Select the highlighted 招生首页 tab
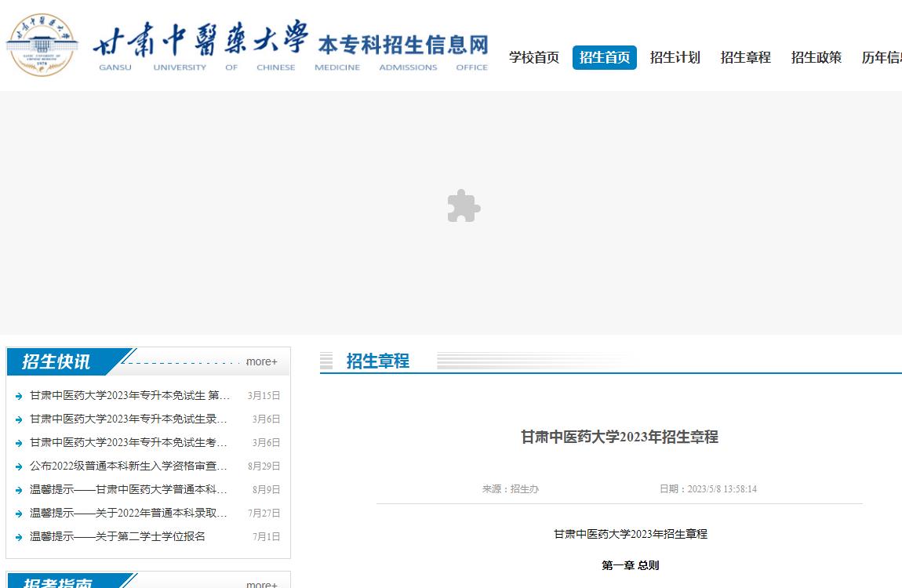Viewport: 902px width, 588px height. click(605, 57)
